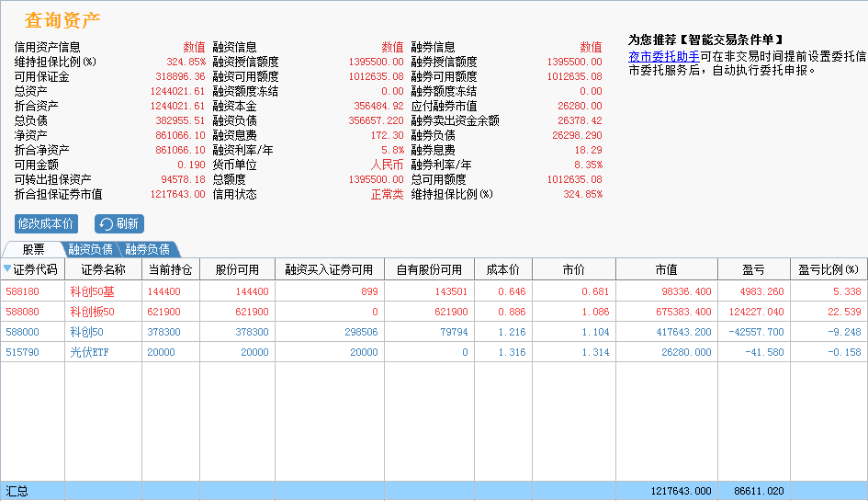
Task: Click 总负债 value 382955.51
Action: [180, 120]
